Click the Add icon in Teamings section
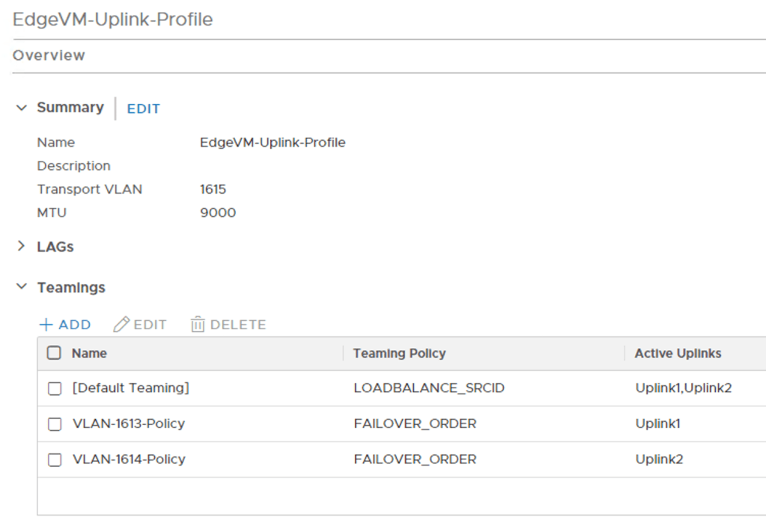This screenshot has height=532, width=766. [45, 324]
